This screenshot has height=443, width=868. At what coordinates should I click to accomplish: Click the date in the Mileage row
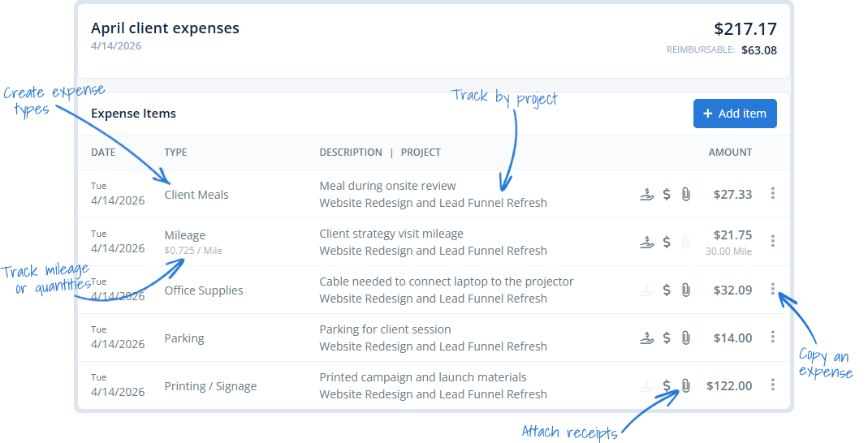coord(118,248)
